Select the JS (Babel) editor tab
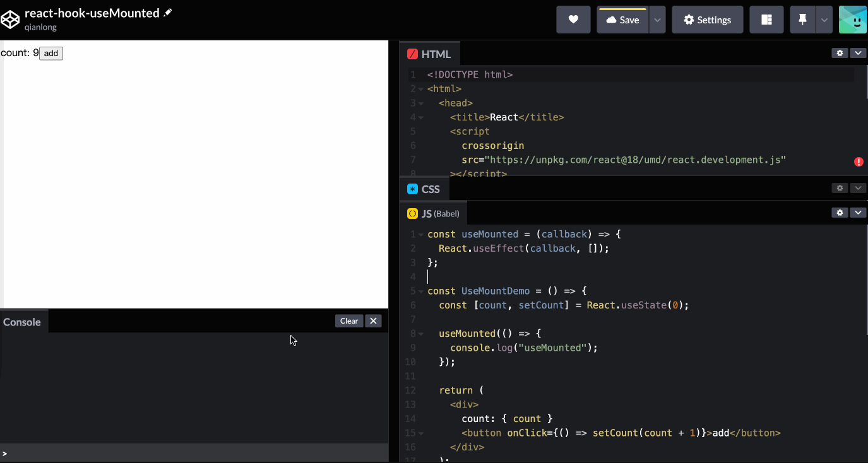 point(433,213)
